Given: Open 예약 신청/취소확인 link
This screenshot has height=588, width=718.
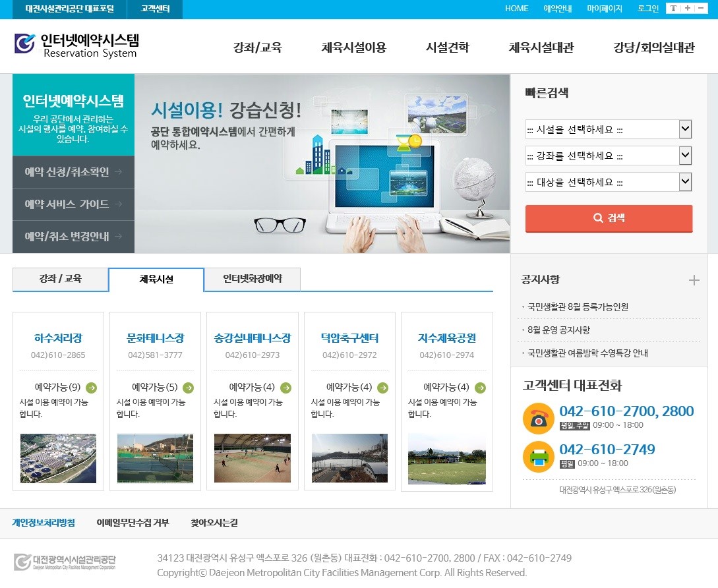Looking at the screenshot, I should tap(73, 172).
